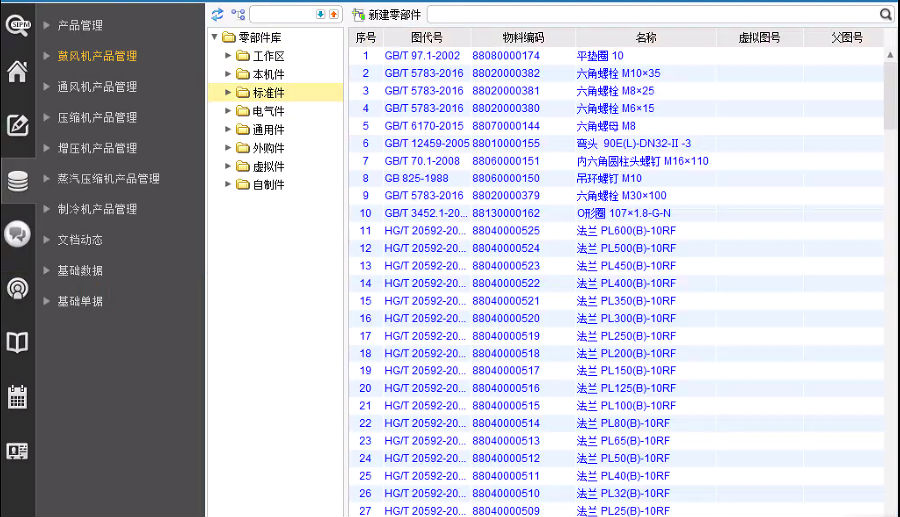900x517 pixels.
Task: Open the chat bubbles sidebar icon
Action: (17, 234)
